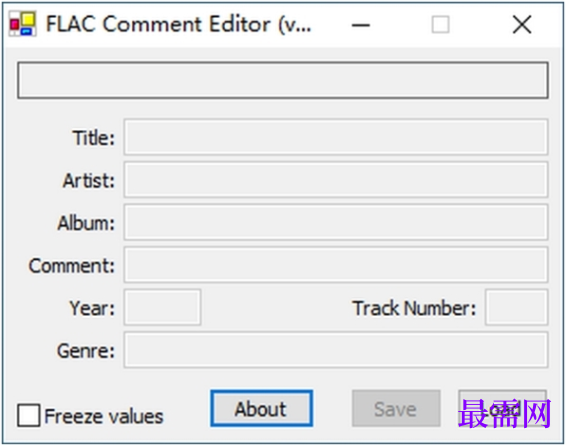570x445 pixels.
Task: Click the window title bar text
Action: point(178,24)
